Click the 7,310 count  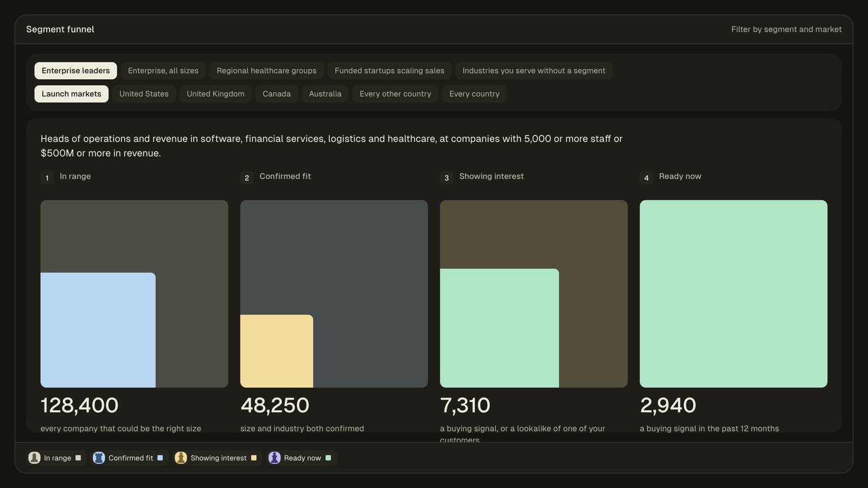point(465,405)
